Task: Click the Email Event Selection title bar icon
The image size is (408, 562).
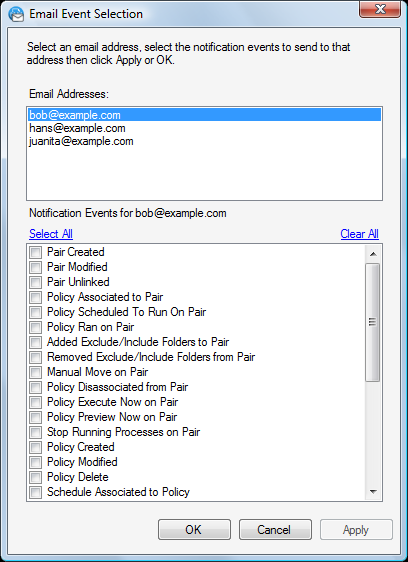Action: tap(16, 14)
